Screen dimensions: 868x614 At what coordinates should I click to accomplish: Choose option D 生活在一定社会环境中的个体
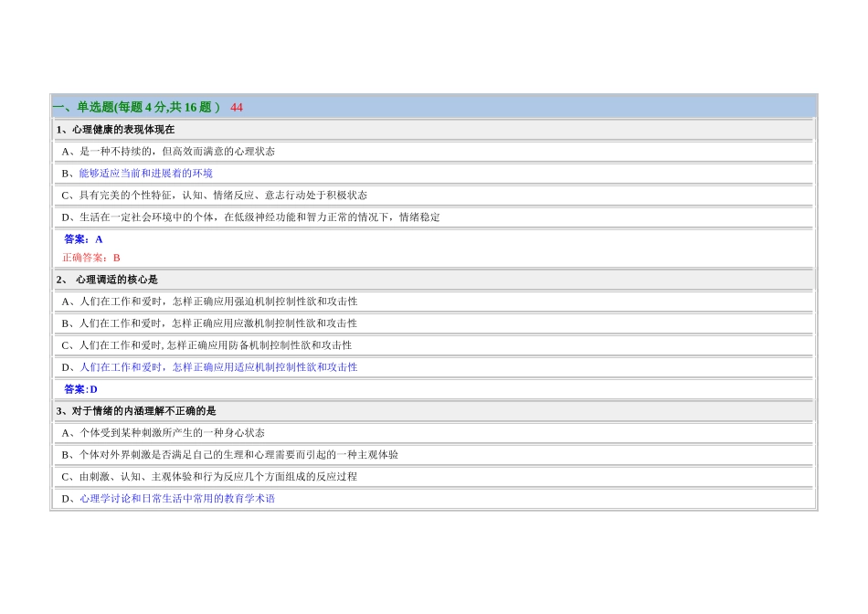(250, 217)
